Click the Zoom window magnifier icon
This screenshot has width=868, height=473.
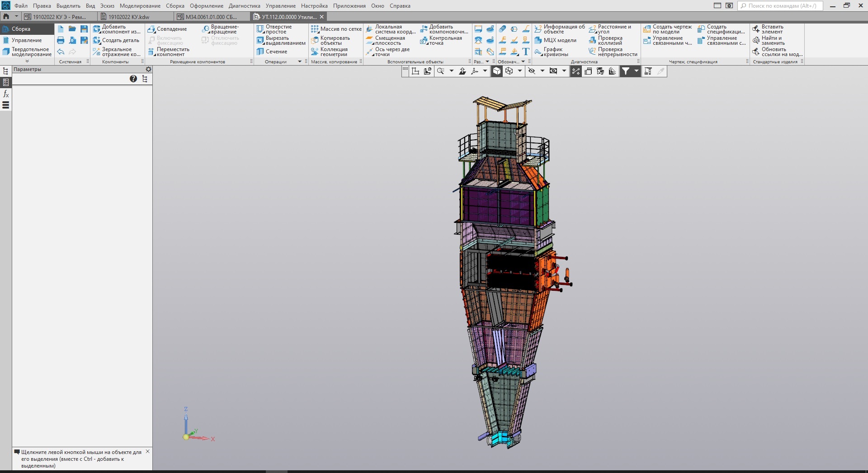[441, 71]
